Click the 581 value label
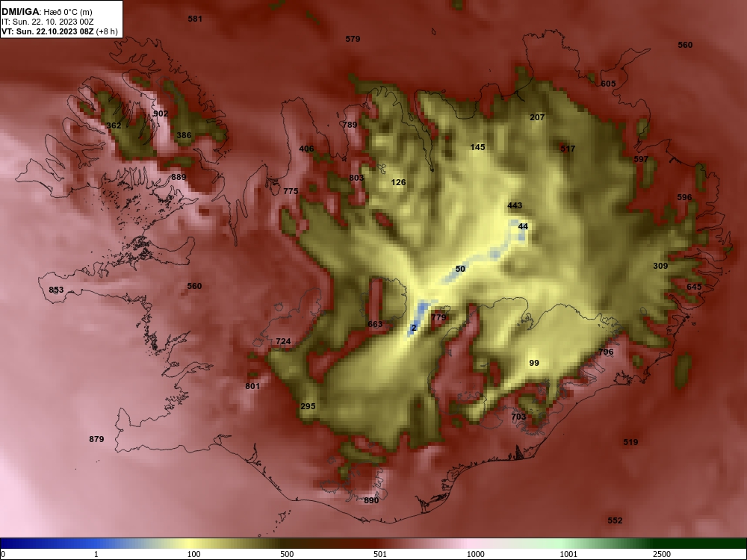747x560 pixels. pos(195,19)
